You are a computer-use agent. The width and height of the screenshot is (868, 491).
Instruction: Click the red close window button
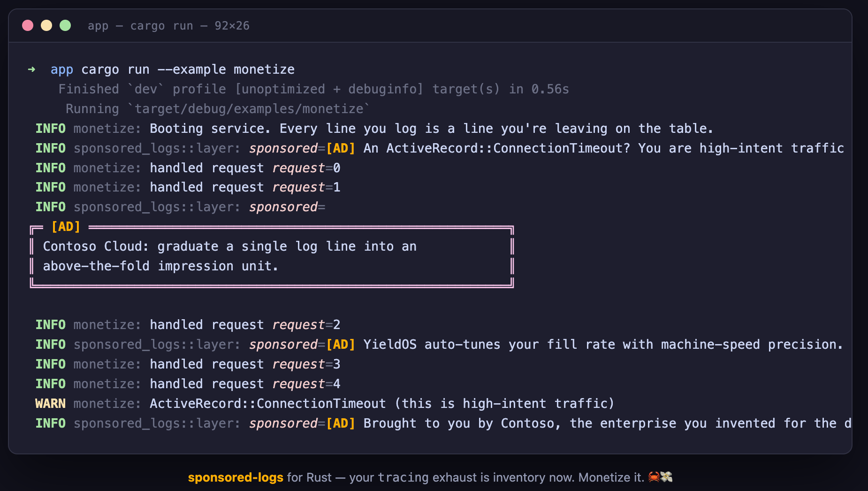(28, 25)
